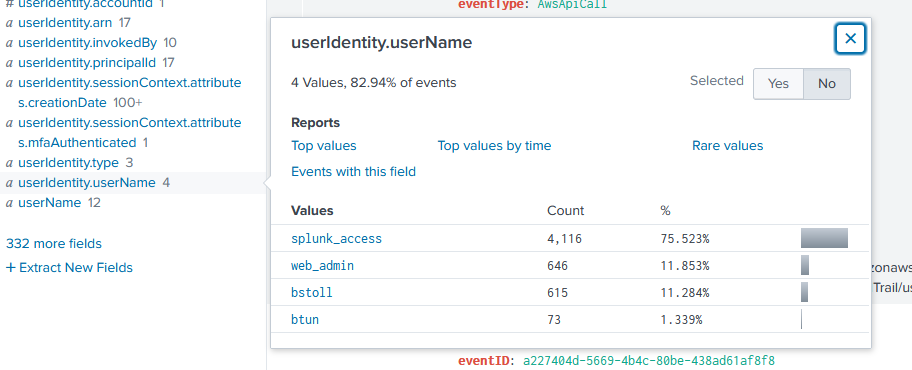Click the 75.523% value
Image resolution: width=912 pixels, height=370 pixels.
(x=685, y=239)
